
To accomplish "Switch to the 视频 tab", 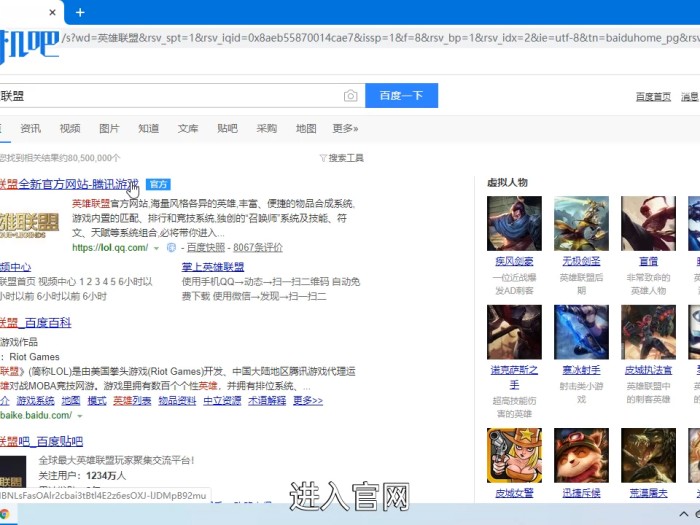I will (x=70, y=129).
